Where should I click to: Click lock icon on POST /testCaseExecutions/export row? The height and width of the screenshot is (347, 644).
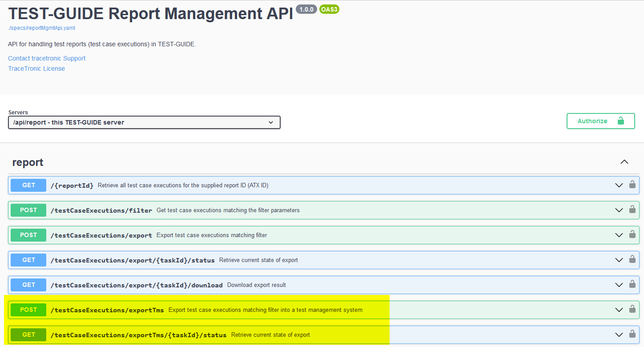[632, 234]
